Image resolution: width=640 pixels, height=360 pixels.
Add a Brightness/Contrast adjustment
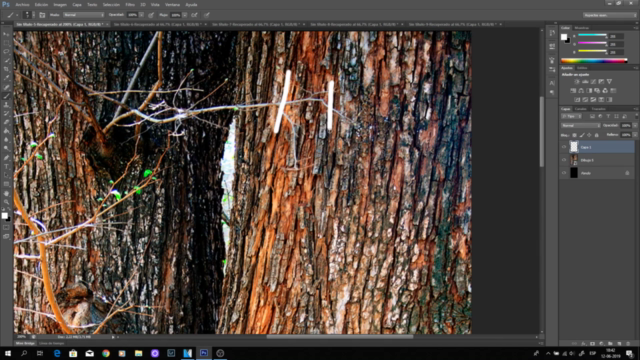pyautogui.click(x=577, y=82)
